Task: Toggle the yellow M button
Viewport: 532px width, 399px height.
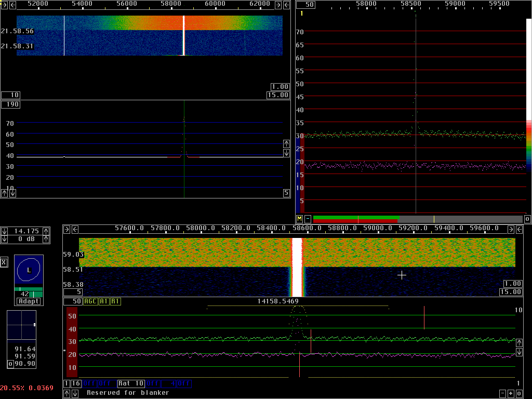Action: click(x=300, y=219)
